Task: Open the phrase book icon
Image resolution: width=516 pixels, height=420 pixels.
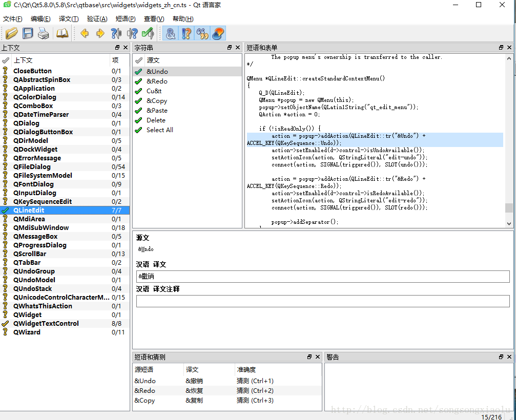Action: 62,33
